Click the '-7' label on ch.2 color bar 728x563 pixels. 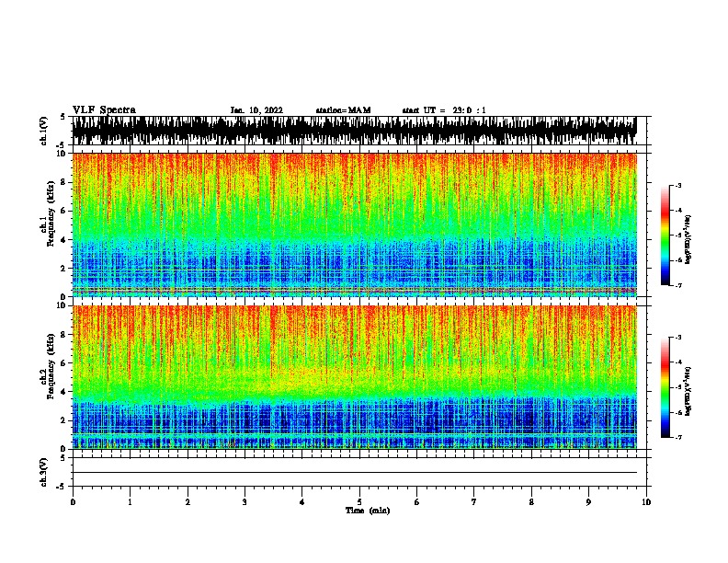pos(677,437)
